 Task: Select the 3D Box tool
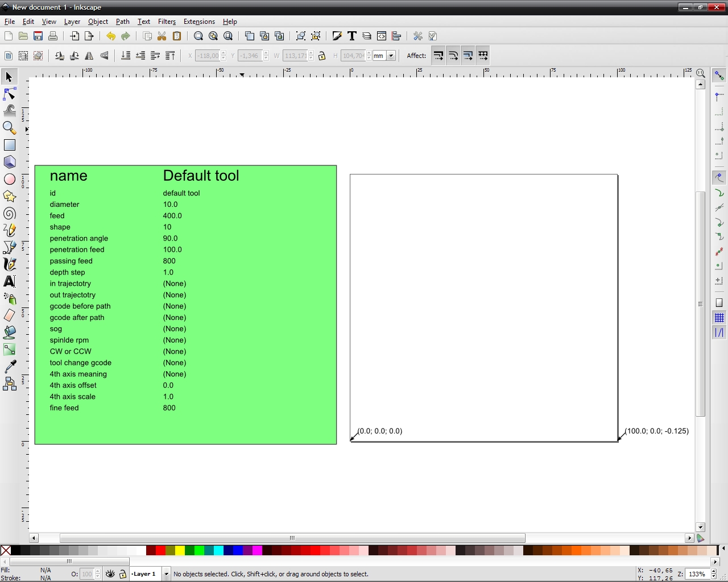point(9,162)
